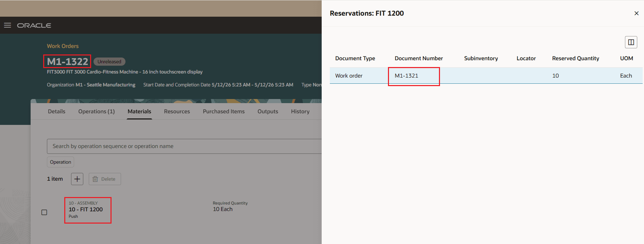Image resolution: width=644 pixels, height=244 pixels.
Task: Open the Purchased Items tab
Action: (x=224, y=111)
